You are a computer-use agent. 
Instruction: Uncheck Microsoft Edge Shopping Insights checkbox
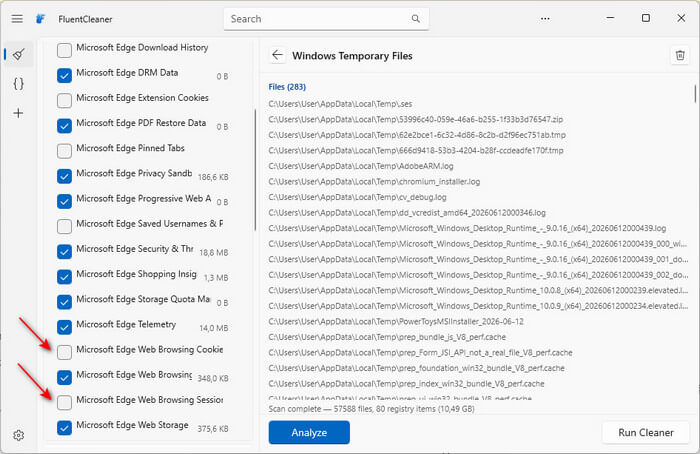(x=64, y=277)
